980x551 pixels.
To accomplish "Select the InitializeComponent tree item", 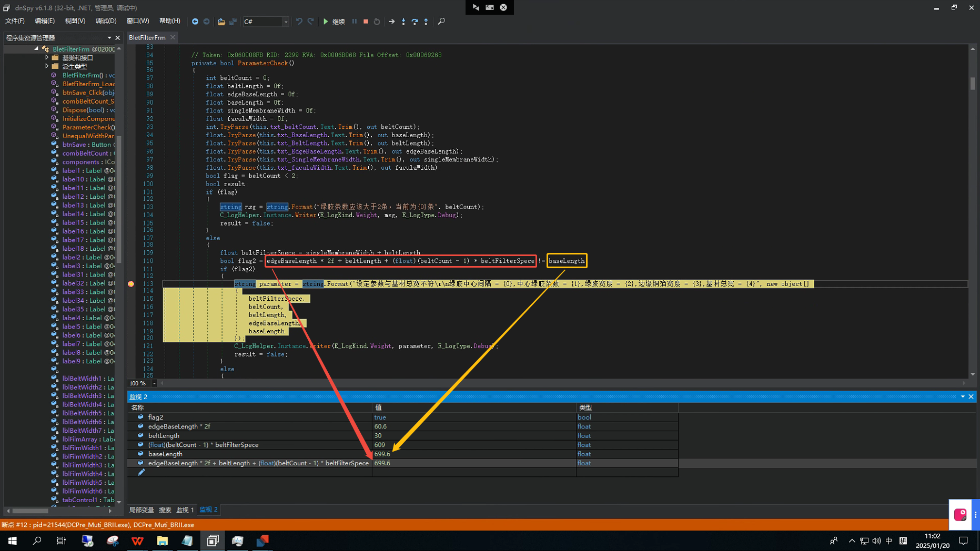I will click(x=88, y=119).
